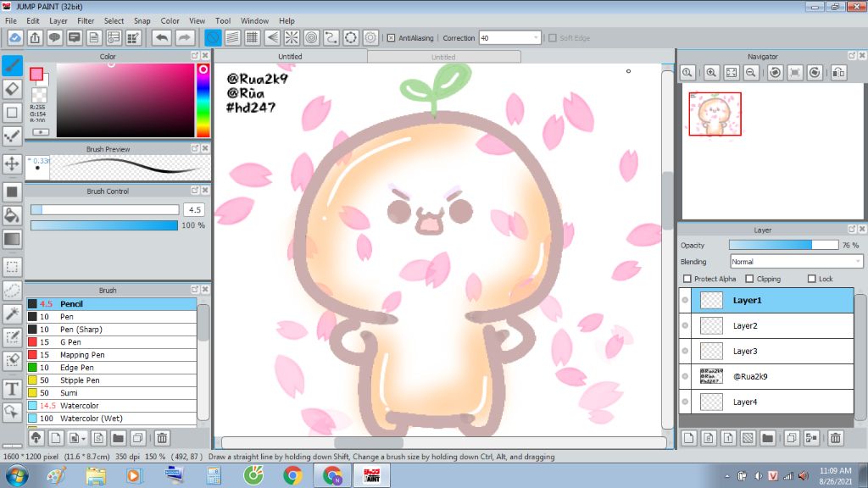The width and height of the screenshot is (868, 488).
Task: Open the Layer menu
Action: tap(58, 20)
